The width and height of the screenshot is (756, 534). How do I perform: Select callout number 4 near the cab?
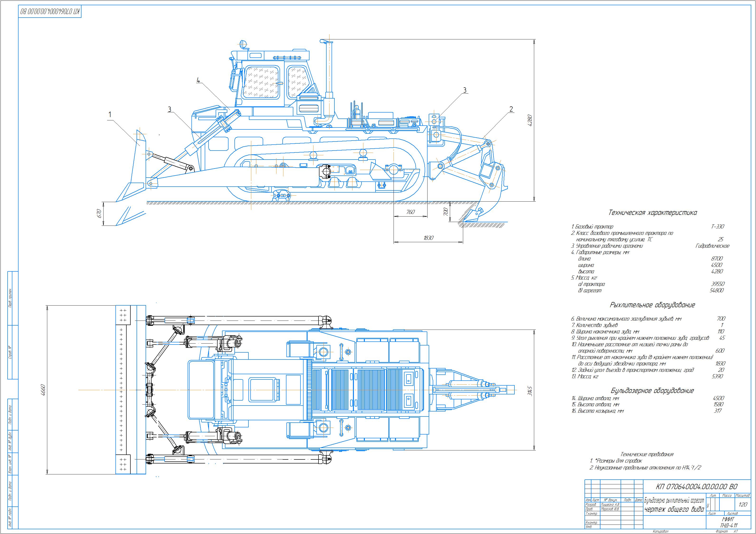pyautogui.click(x=198, y=80)
